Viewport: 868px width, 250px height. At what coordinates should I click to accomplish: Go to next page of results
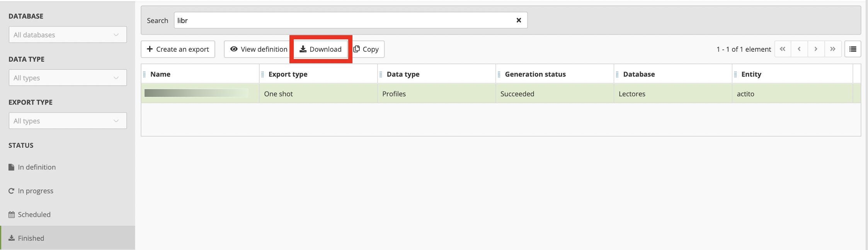pyautogui.click(x=816, y=49)
